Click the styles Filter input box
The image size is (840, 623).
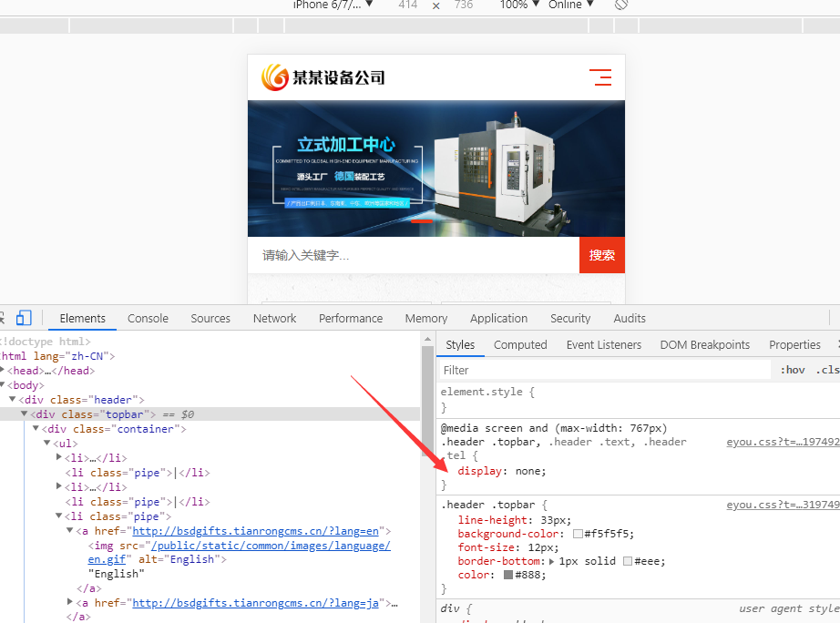click(604, 370)
